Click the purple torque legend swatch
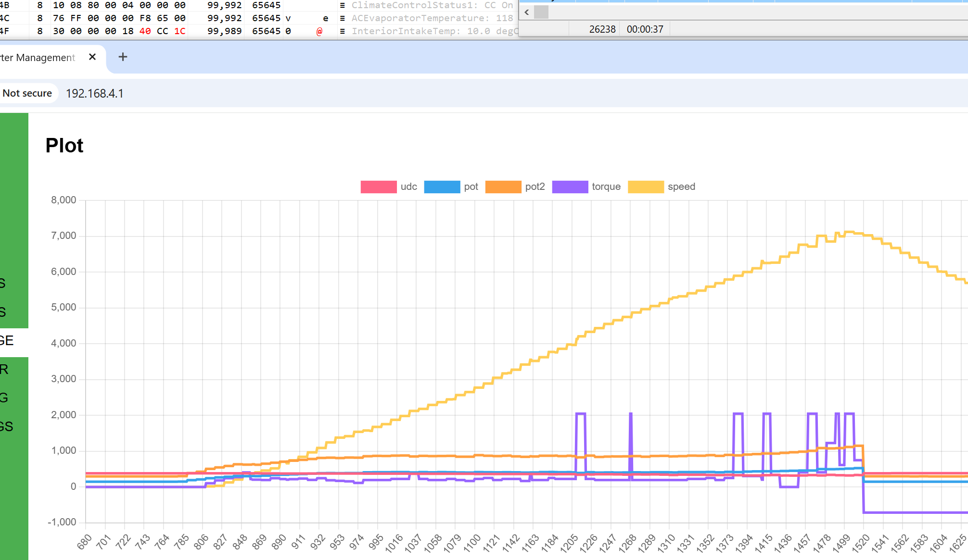The image size is (968, 560). (570, 187)
